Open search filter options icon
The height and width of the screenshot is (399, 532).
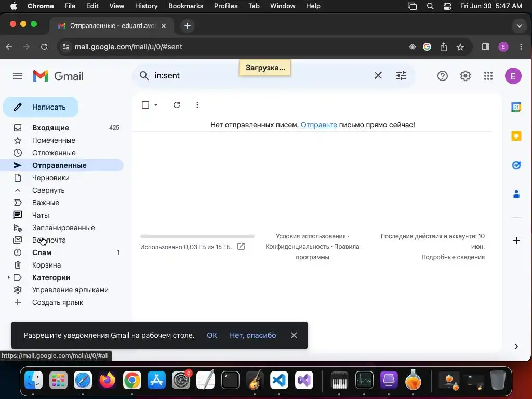click(x=401, y=76)
